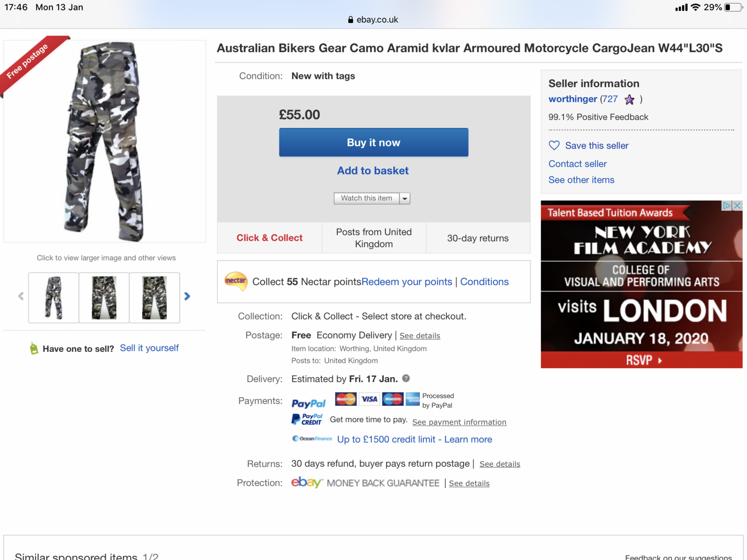Click the seller feedback star icon
This screenshot has width=747, height=560.
click(629, 99)
